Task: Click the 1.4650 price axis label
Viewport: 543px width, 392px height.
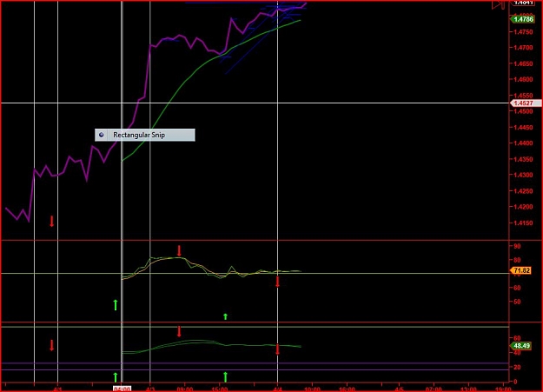Action: [523, 63]
